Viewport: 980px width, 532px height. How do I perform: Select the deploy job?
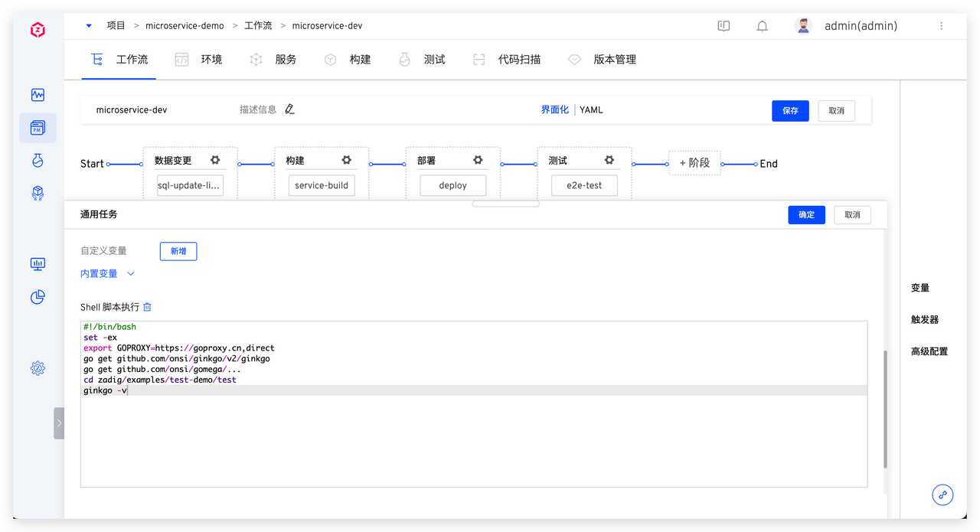453,185
